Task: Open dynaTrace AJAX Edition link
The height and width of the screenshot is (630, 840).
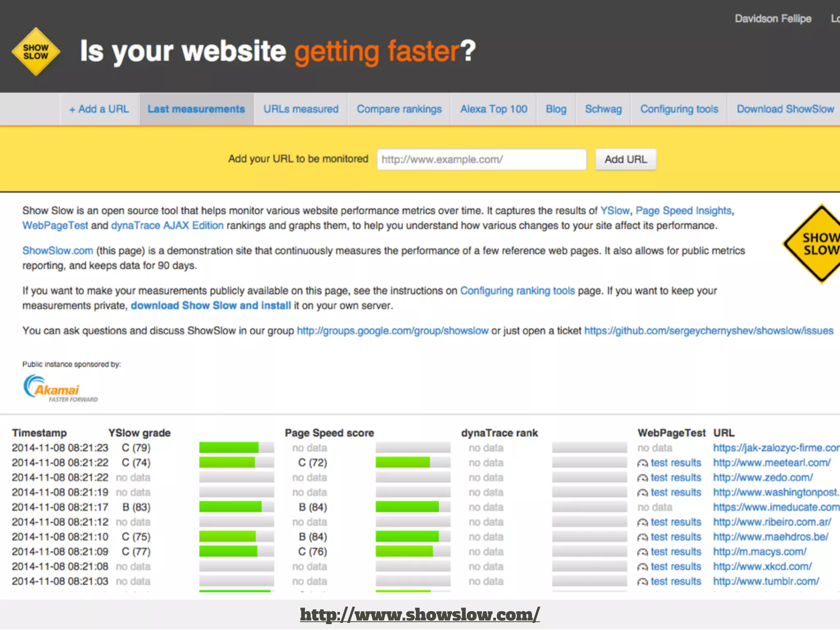Action: point(167,226)
